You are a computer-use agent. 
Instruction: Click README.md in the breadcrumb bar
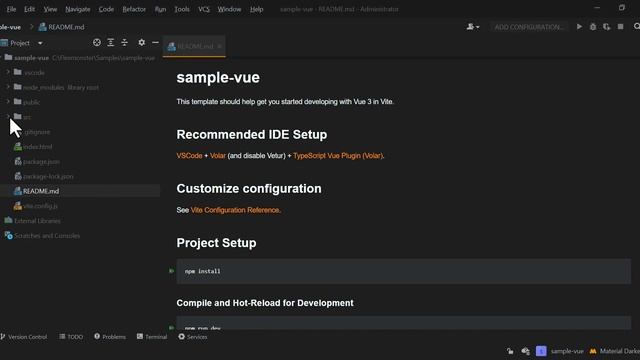61,27
